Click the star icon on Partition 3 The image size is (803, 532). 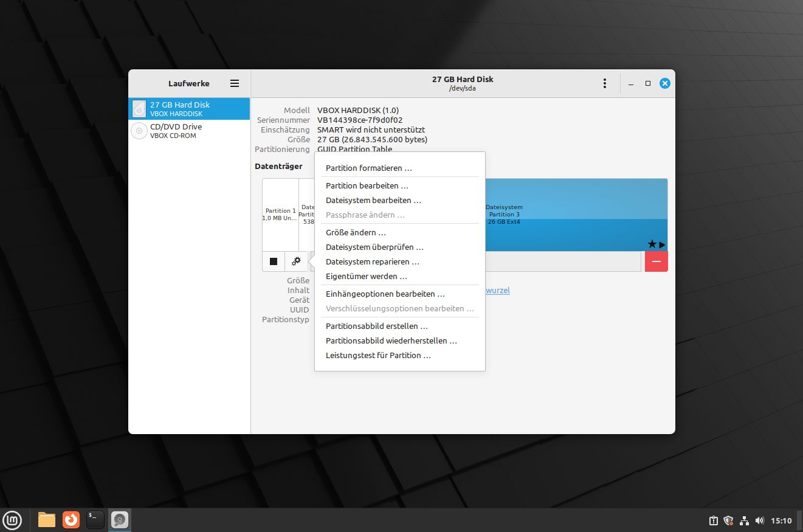(652, 244)
